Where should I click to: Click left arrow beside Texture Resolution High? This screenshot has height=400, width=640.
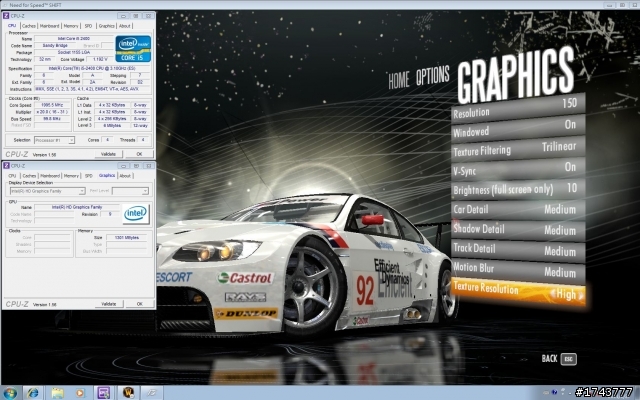point(553,293)
